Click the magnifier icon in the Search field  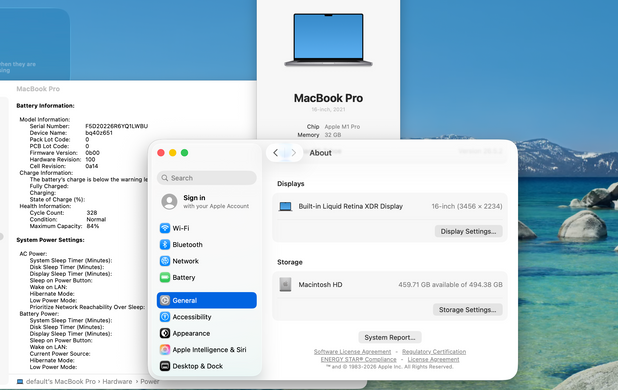coord(165,178)
